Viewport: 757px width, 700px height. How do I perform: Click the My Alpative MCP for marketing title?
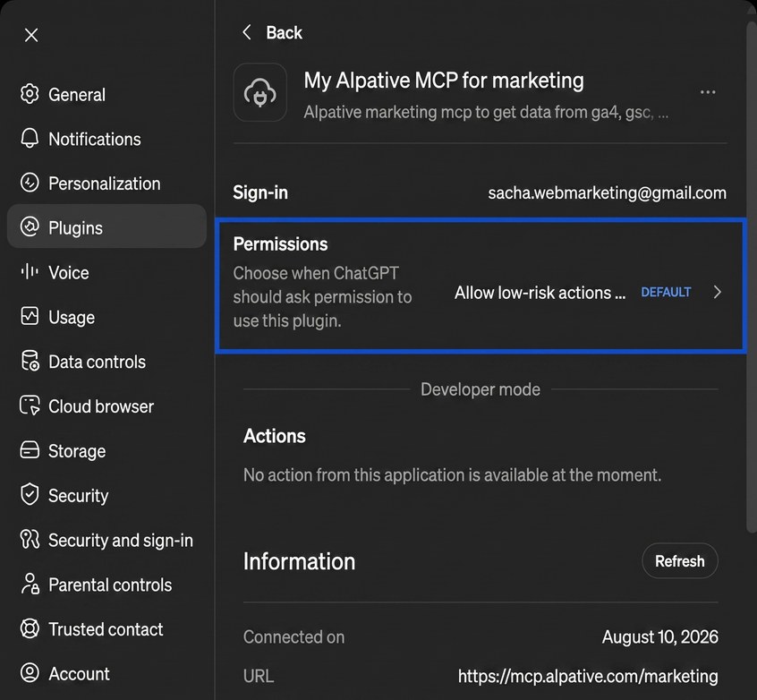click(444, 81)
